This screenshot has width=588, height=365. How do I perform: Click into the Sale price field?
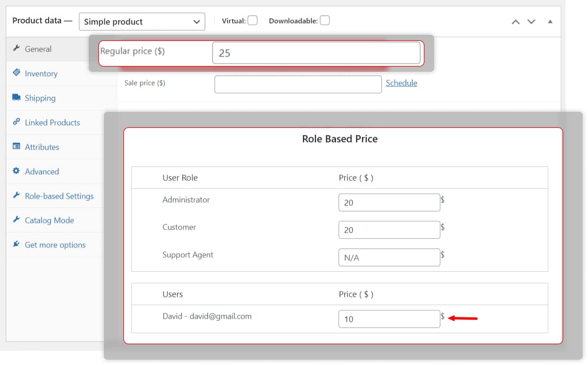[298, 84]
